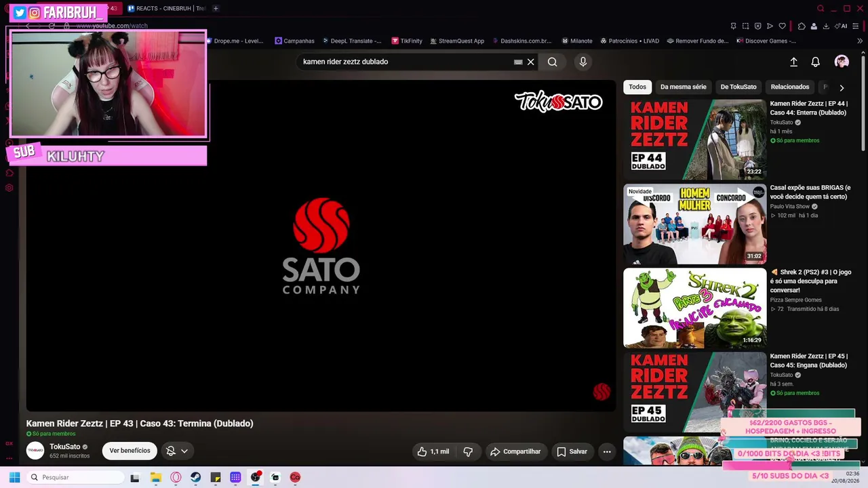The width and height of the screenshot is (868, 488).
Task: Open the Patrocínios • LIVAD bookmark
Action: pos(629,41)
